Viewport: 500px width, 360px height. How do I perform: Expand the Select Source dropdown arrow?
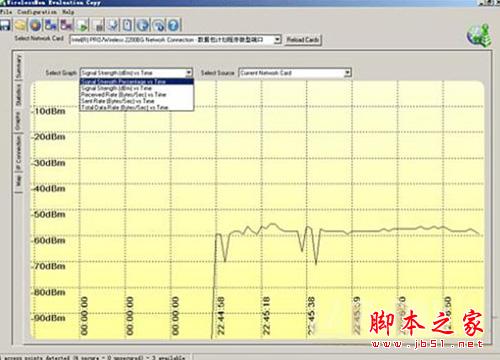[x=347, y=73]
